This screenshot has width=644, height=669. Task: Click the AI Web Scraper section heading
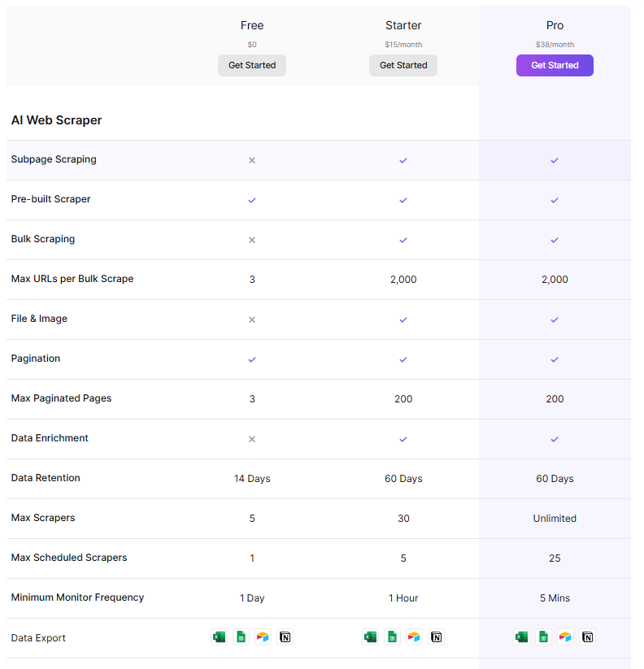56,119
